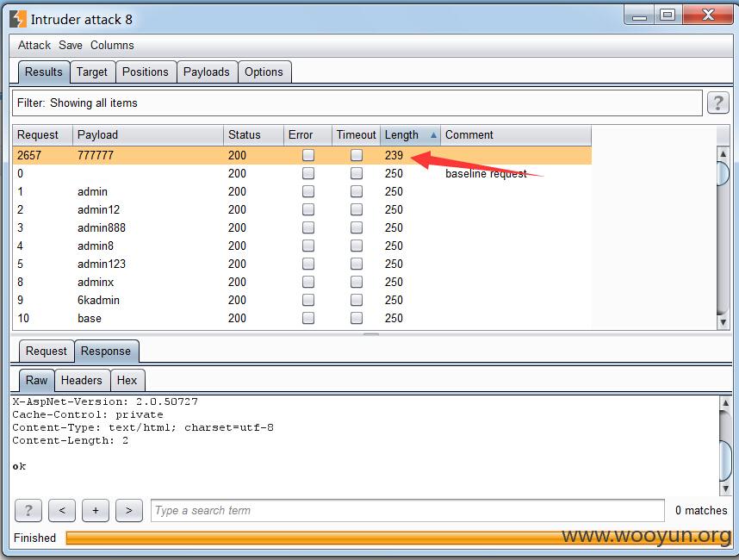Sort results by Status column header
The width and height of the screenshot is (739, 560).
pyautogui.click(x=253, y=134)
